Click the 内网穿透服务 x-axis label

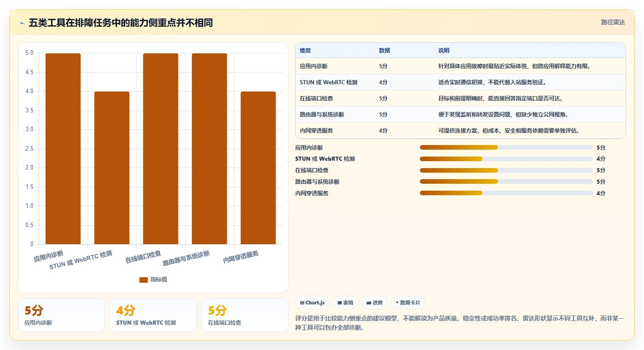[x=241, y=257]
